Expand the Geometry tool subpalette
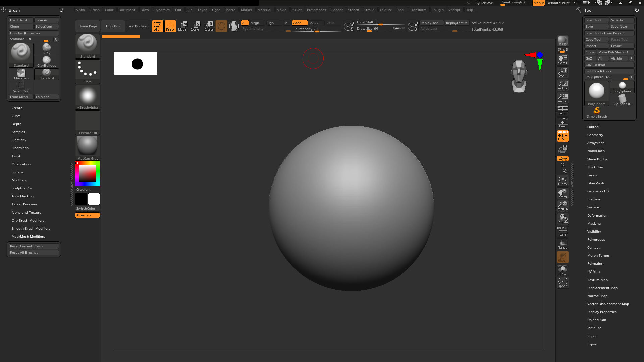Screen dimensions: 644x362 (x=595, y=135)
